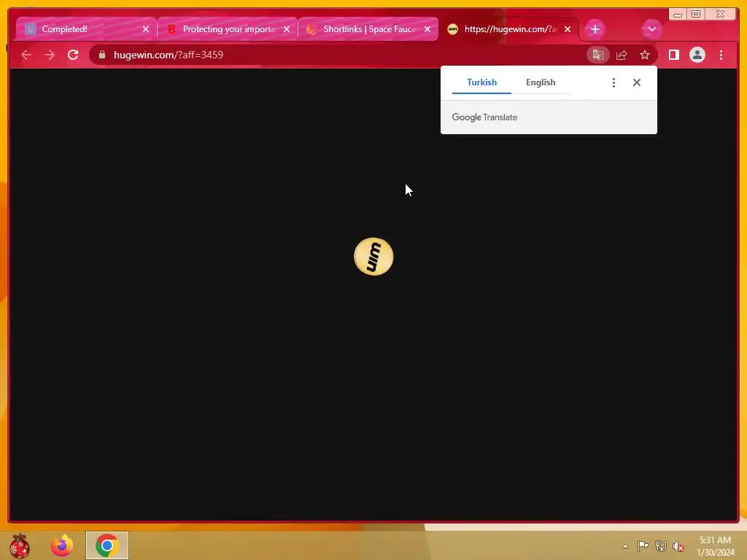Click the muted volume tray icon
The width and height of the screenshot is (747, 560).
678,546
